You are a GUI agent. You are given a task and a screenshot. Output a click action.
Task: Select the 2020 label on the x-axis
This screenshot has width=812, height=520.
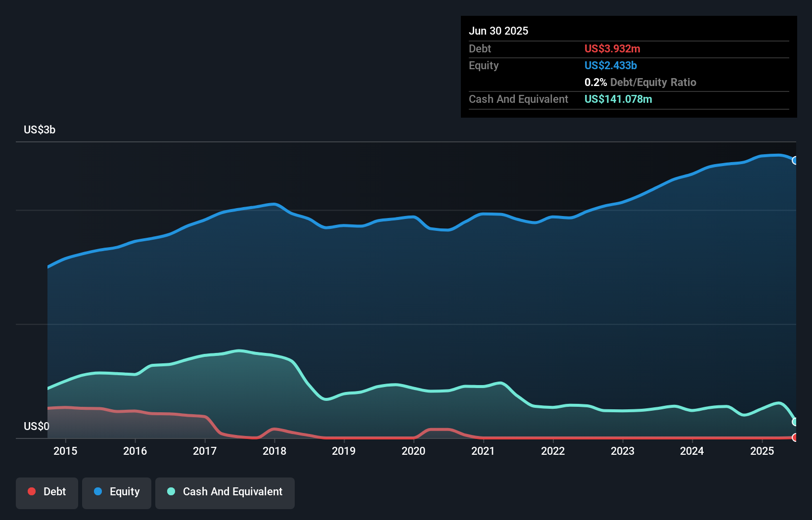[413, 451]
